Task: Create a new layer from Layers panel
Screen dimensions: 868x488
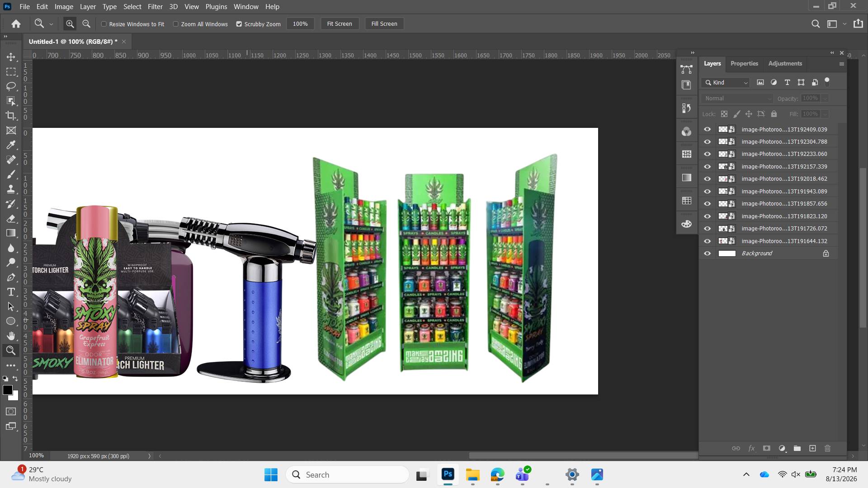Action: point(812,448)
